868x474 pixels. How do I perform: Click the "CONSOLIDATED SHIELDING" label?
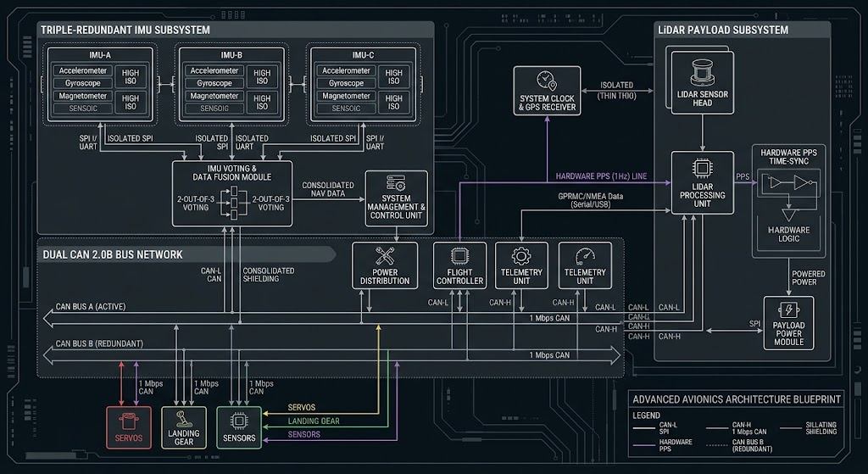click(269, 275)
